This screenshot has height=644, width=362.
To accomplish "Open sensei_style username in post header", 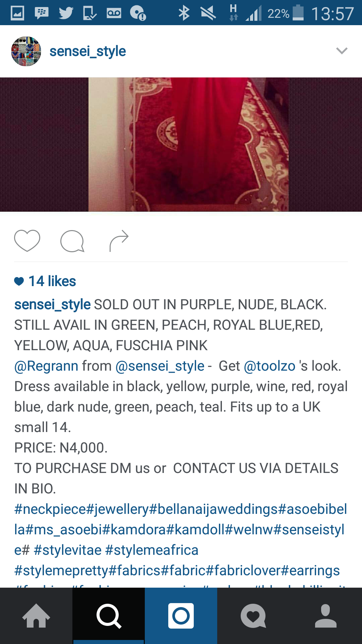I will [x=87, y=51].
